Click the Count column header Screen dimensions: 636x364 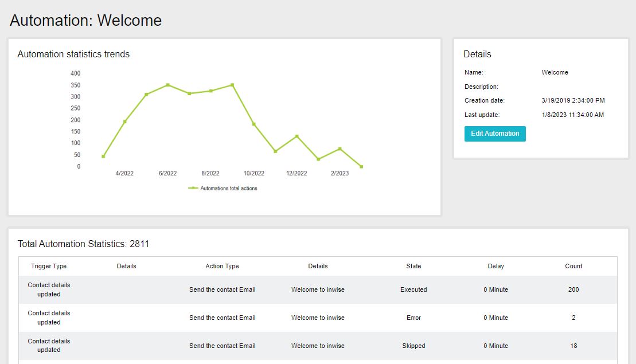(x=573, y=267)
